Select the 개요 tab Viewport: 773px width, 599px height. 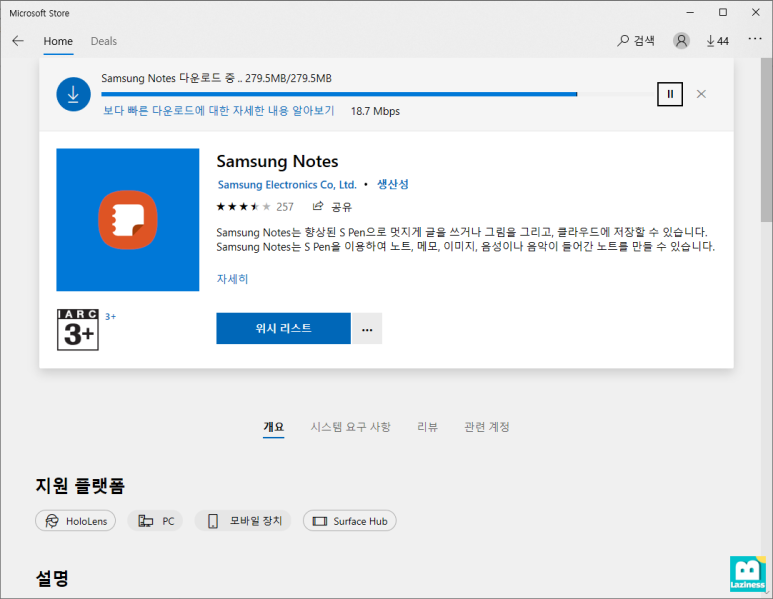point(274,427)
